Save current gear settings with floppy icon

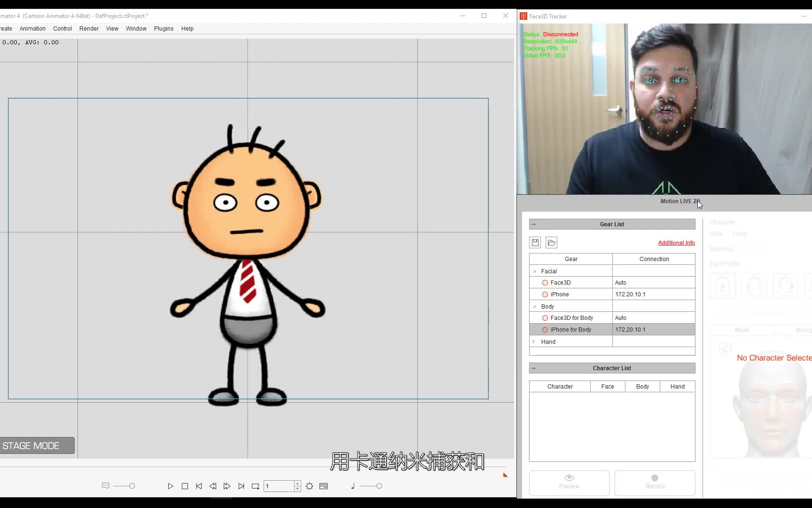[535, 242]
